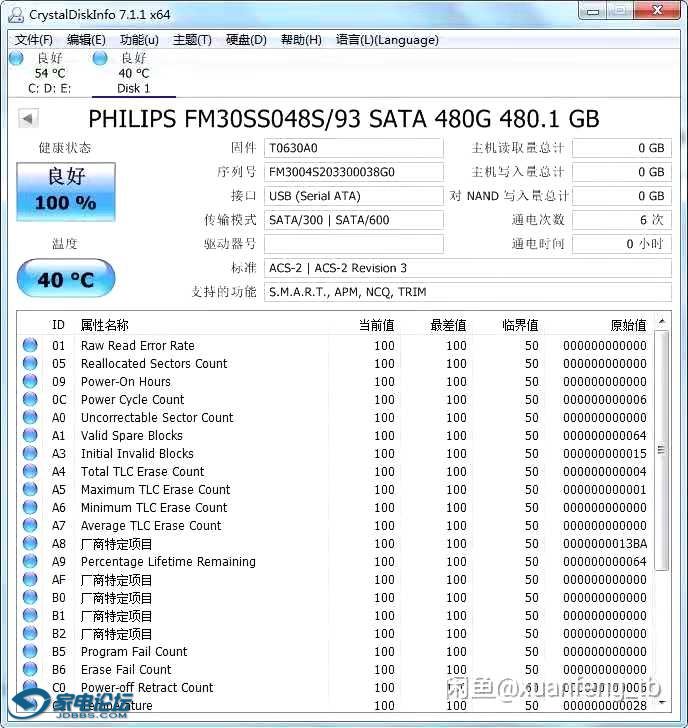The image size is (688, 728).
Task: Click status dot for Uncorrectable Sector Count
Action: pyautogui.click(x=30, y=417)
